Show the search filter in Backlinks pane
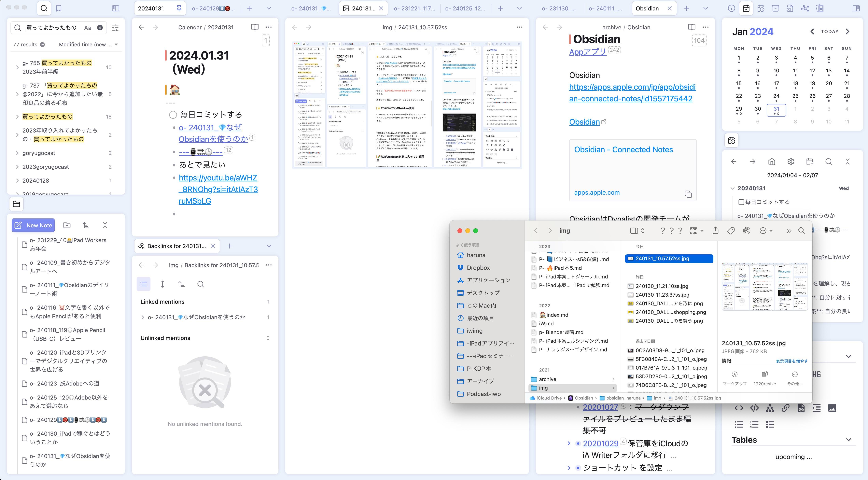868x480 pixels. coord(201,284)
